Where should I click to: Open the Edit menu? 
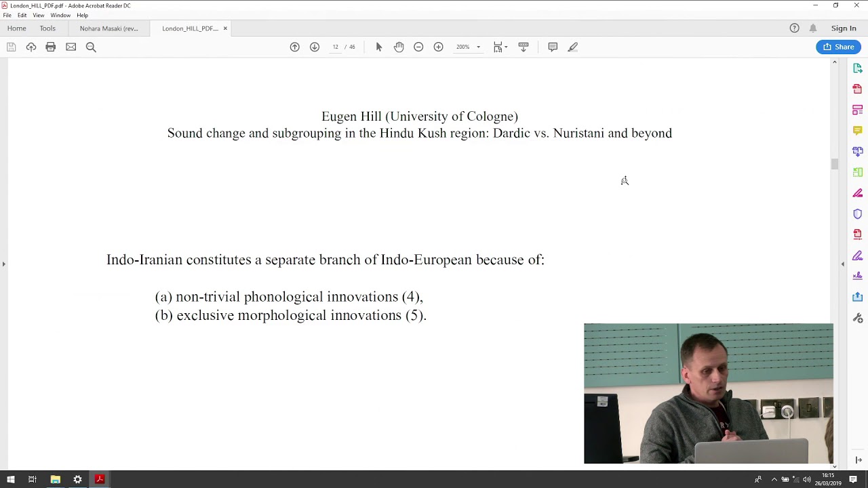22,15
